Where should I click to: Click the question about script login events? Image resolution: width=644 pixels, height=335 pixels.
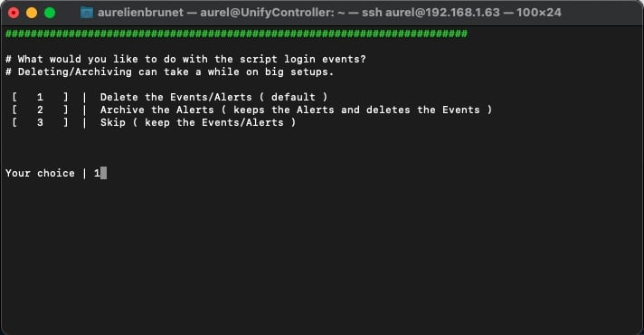click(185, 59)
